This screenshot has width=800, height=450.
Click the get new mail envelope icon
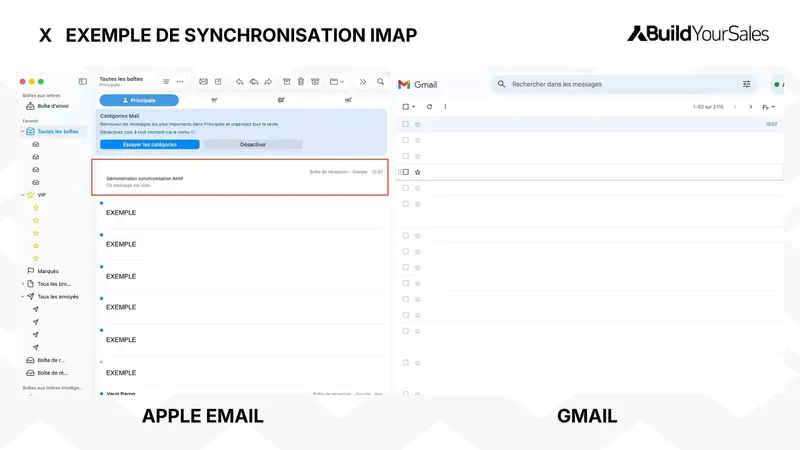pos(203,82)
